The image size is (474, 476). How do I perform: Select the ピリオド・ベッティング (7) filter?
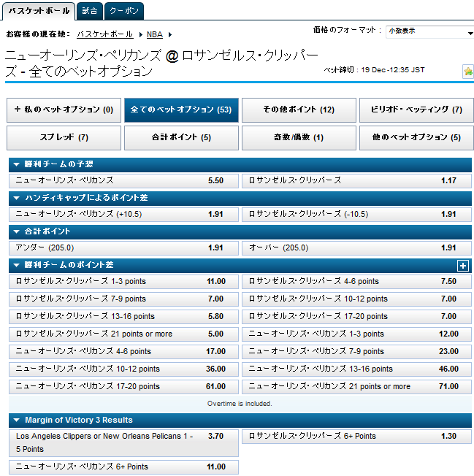pyautogui.click(x=416, y=110)
